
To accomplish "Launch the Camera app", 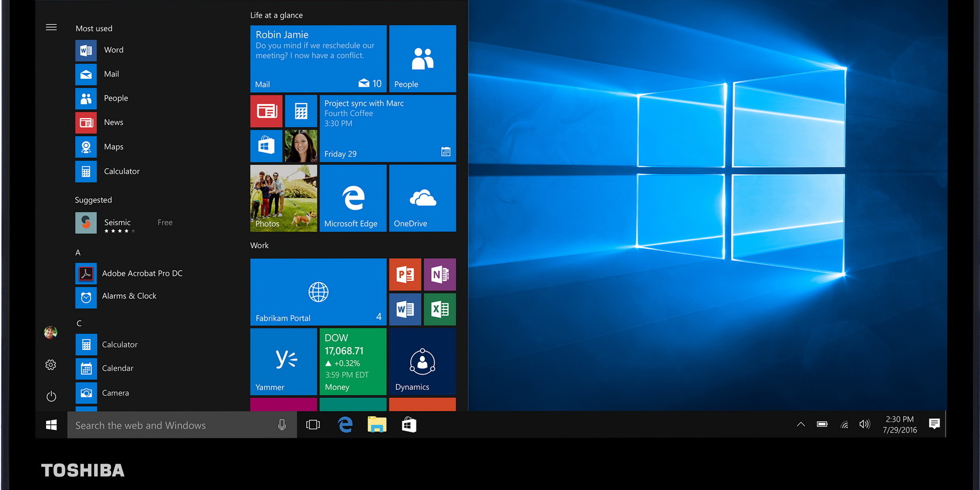I will tap(102, 393).
